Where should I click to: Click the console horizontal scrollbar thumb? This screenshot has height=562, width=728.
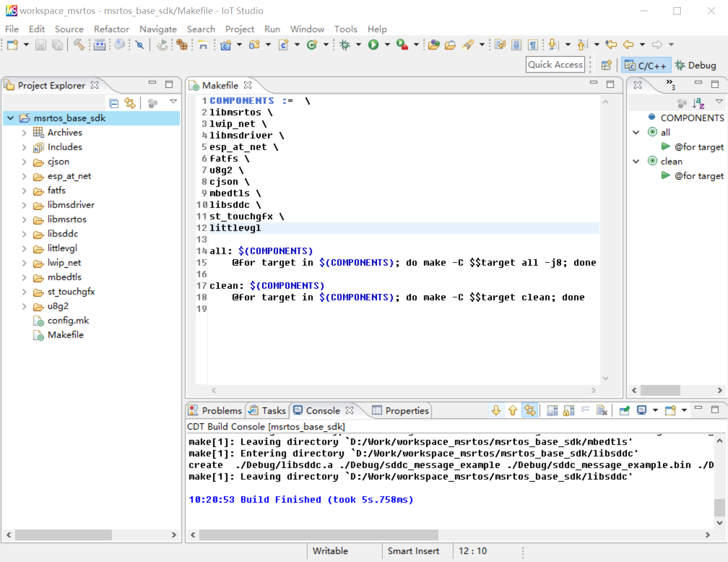pyautogui.click(x=319, y=535)
